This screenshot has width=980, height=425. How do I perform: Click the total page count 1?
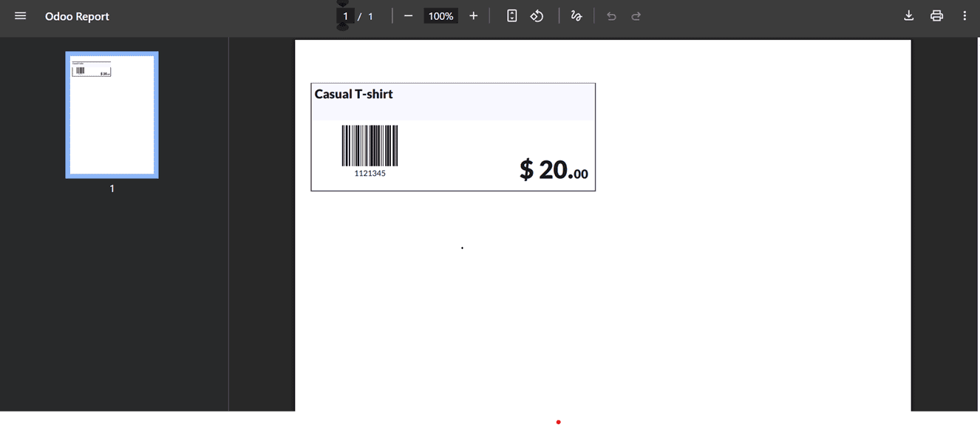370,16
